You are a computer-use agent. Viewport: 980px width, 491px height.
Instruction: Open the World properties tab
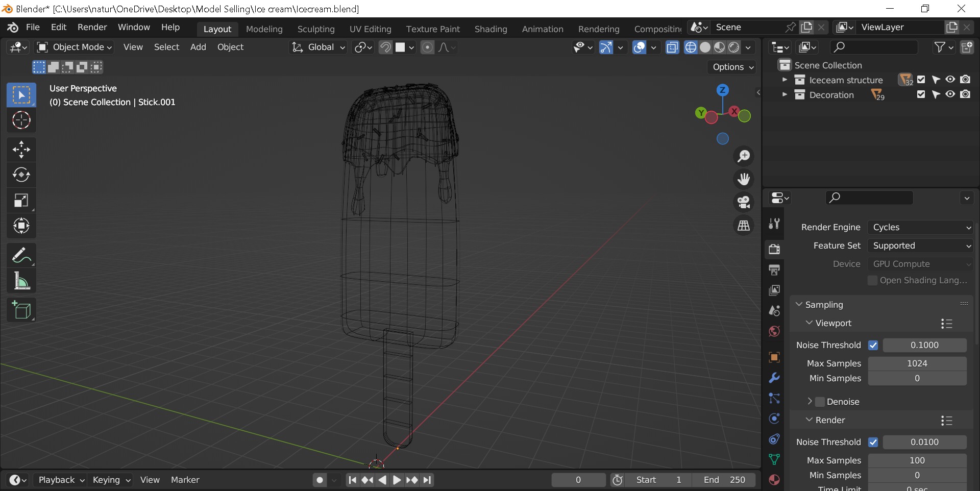[x=774, y=332]
